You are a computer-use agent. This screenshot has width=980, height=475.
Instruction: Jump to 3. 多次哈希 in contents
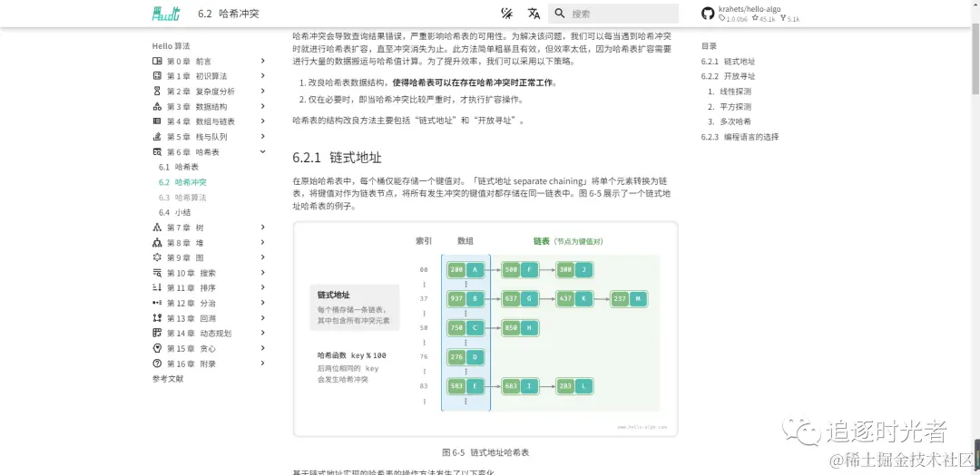pyautogui.click(x=730, y=121)
